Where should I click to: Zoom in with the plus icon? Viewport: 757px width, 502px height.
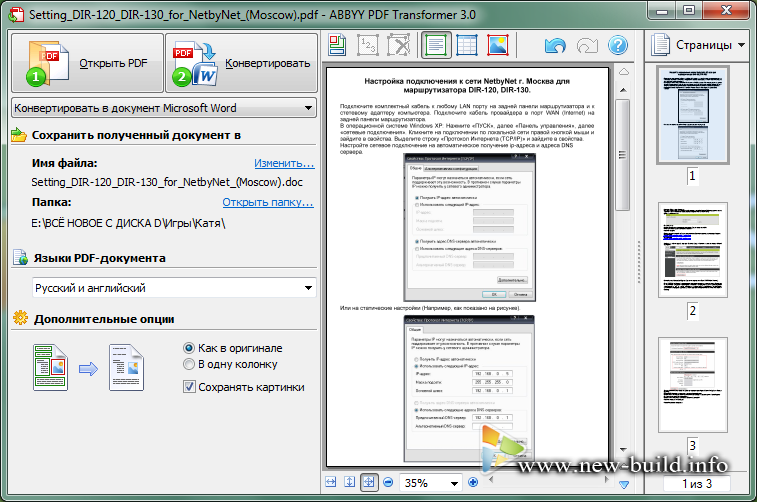coord(473,482)
